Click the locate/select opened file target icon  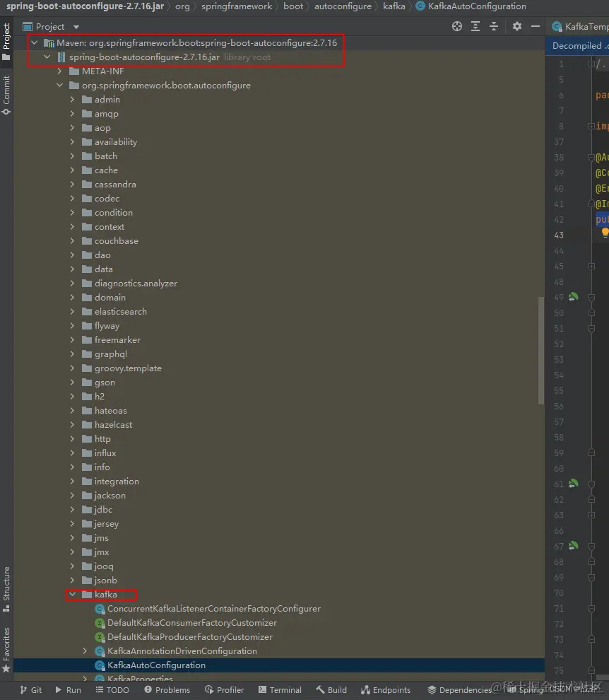tap(457, 26)
